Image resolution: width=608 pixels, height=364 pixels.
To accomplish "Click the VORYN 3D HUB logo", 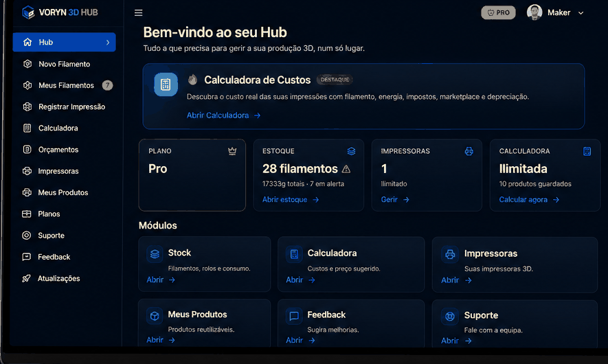I will point(60,12).
